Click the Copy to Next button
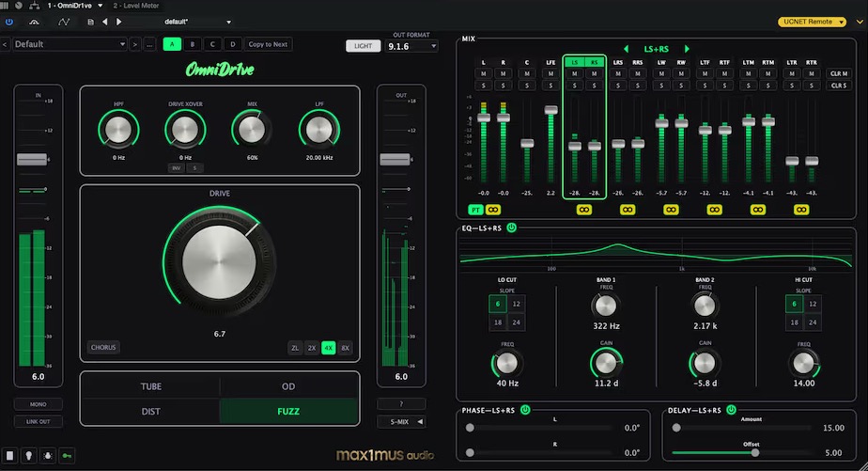This screenshot has height=471, width=868. click(x=268, y=44)
